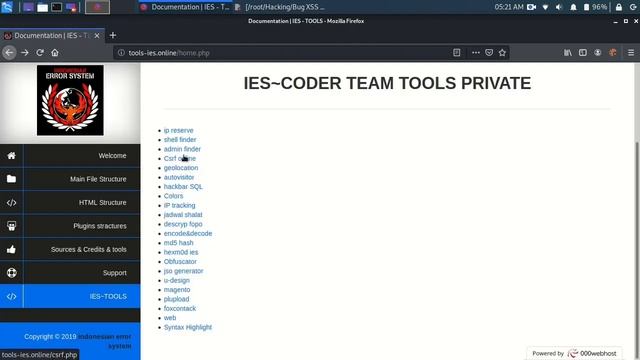This screenshot has height=360, width=640.
Task: Show the sidebars toolbar icon
Action: 583,53
